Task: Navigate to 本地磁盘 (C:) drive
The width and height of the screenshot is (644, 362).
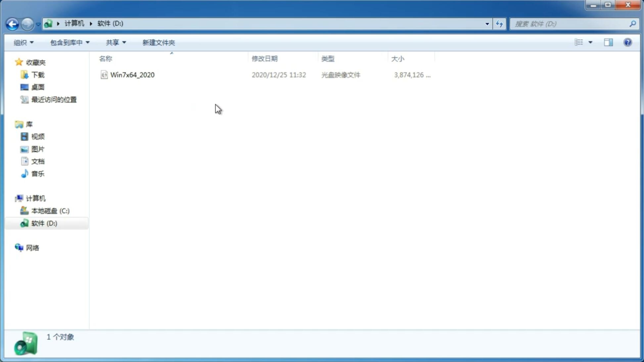Action: coord(50,211)
